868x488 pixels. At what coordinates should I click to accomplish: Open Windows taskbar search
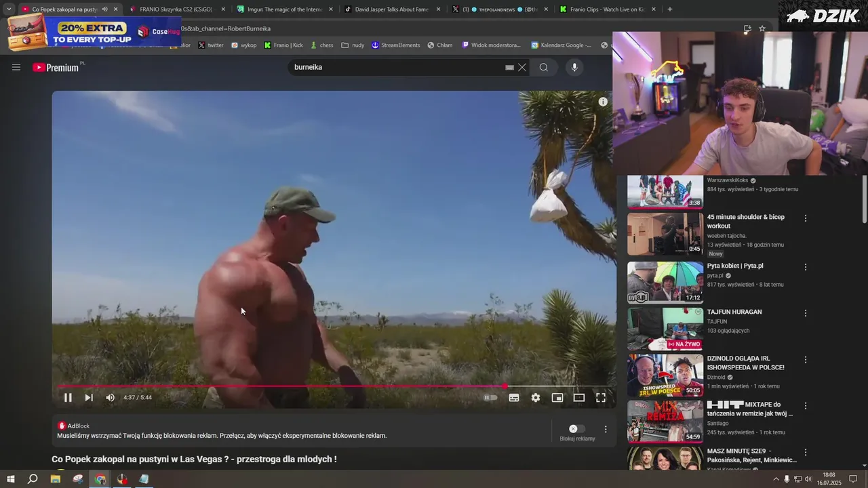33,479
